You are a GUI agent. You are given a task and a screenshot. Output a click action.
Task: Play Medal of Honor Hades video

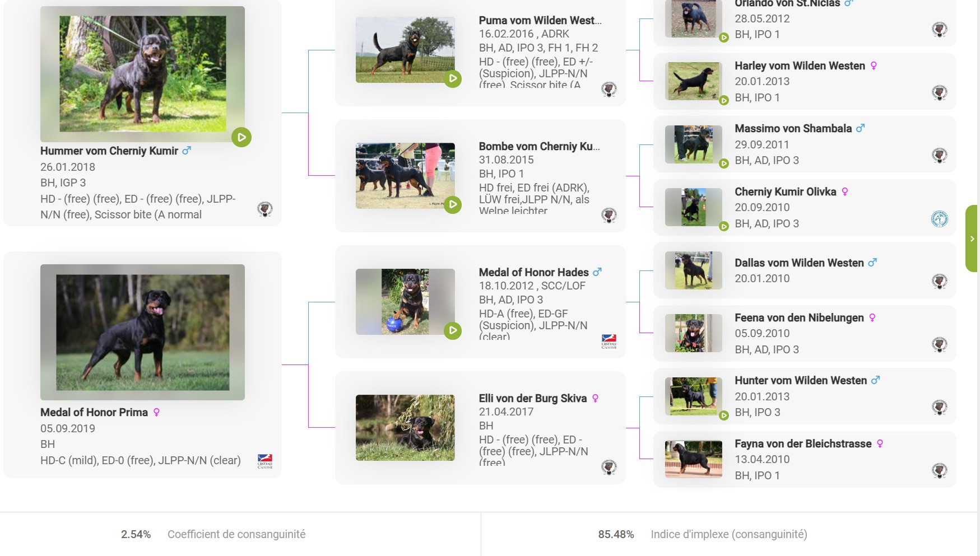[x=452, y=331]
